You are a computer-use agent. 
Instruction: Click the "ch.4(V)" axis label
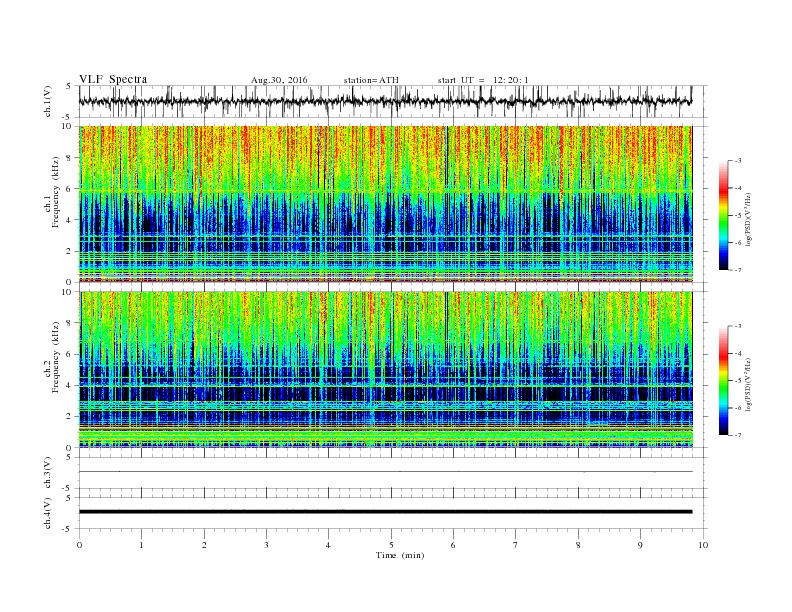48,513
